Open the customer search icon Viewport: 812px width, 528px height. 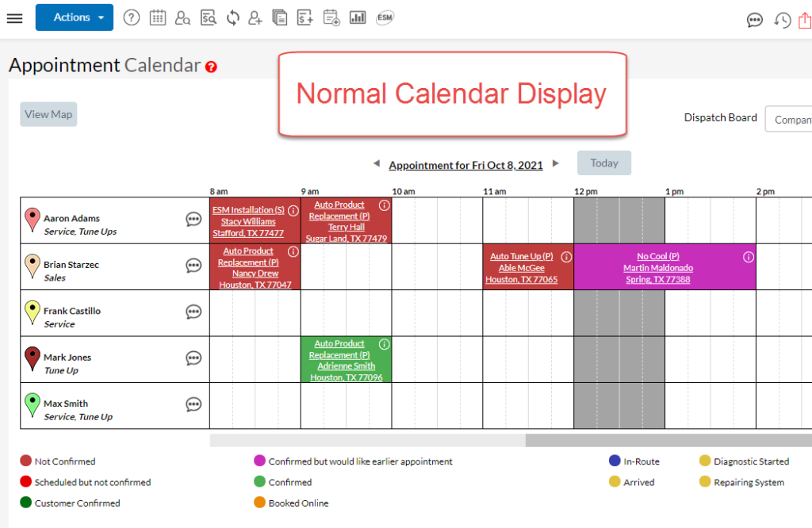coord(183,17)
